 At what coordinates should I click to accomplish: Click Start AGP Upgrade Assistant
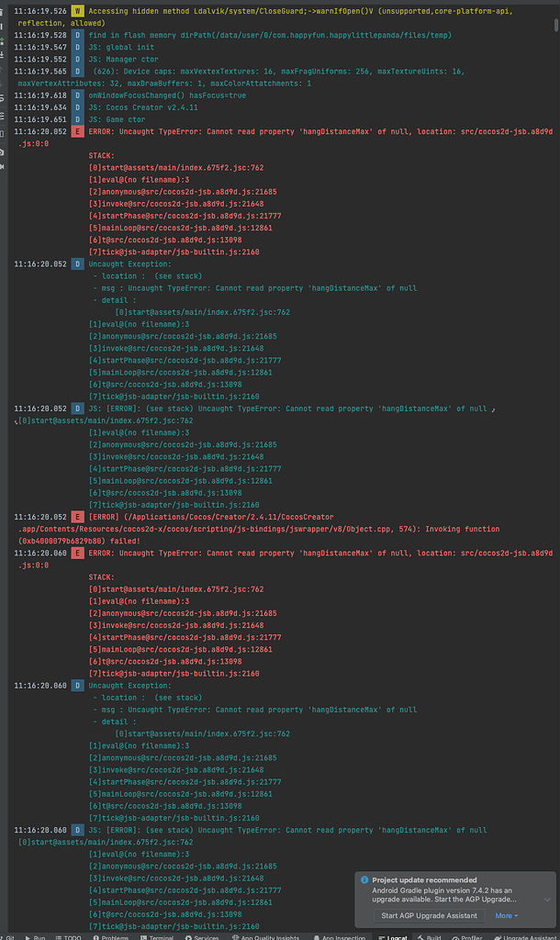coord(427,915)
